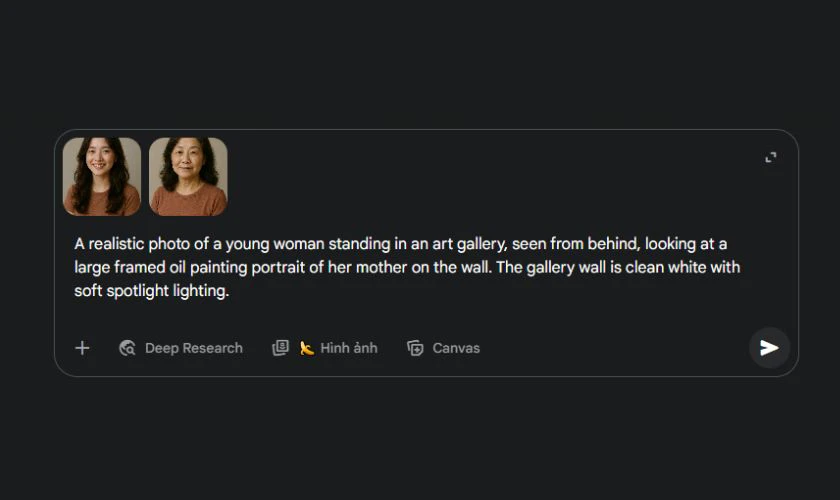This screenshot has height=500, width=840.
Task: Click the Deep Research magnifier icon
Action: click(127, 348)
